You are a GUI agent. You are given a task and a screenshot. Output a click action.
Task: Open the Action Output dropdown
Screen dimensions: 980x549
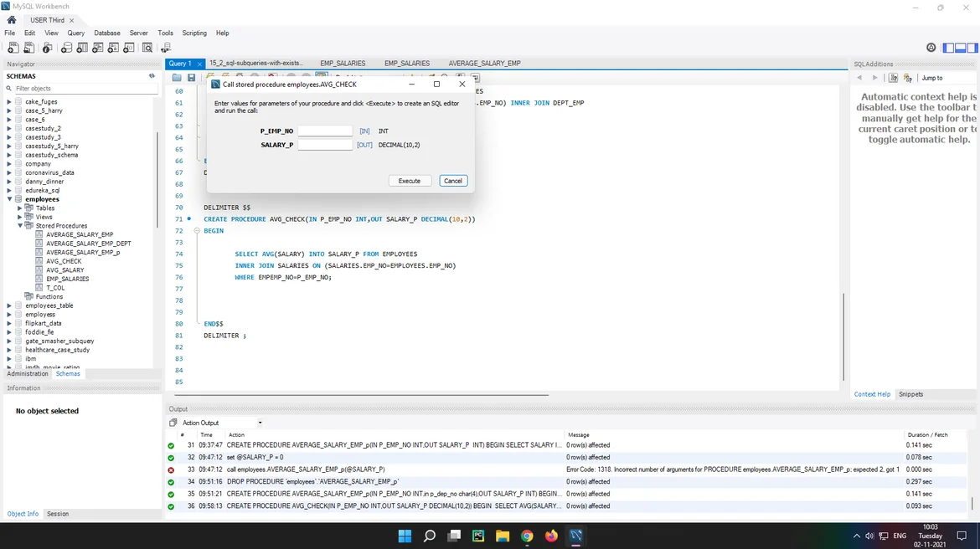(x=260, y=423)
